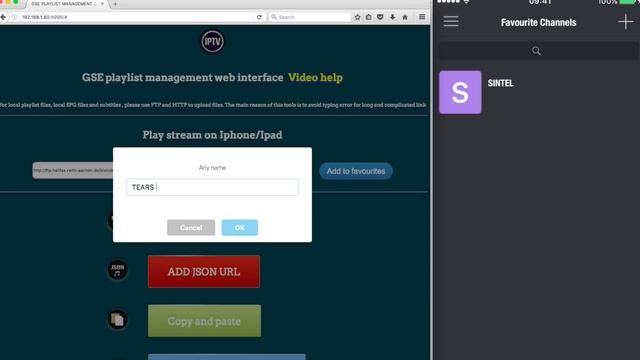
Task: Click the OK button in the name dialog
Action: pyautogui.click(x=240, y=228)
